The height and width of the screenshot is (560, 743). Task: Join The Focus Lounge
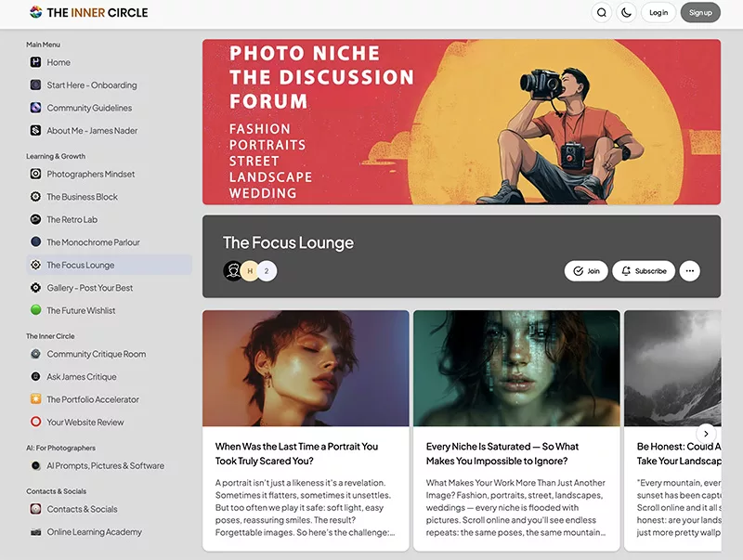[586, 270]
